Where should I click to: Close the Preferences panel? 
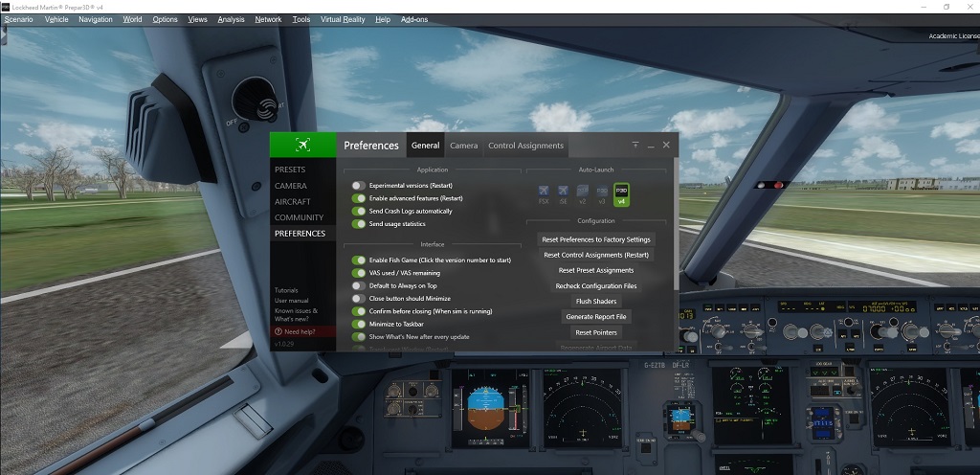666,145
